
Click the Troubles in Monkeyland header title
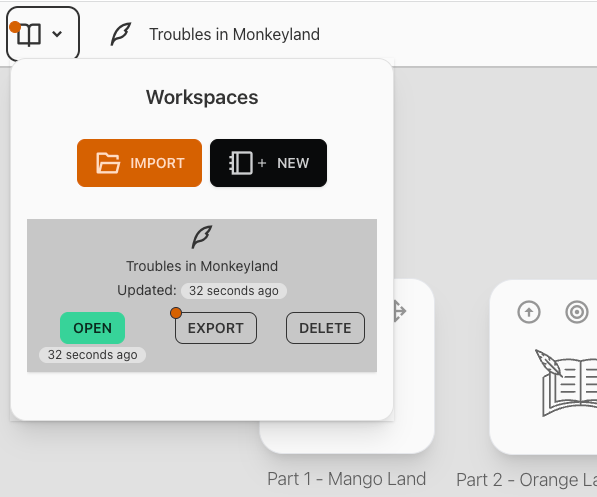tap(234, 34)
